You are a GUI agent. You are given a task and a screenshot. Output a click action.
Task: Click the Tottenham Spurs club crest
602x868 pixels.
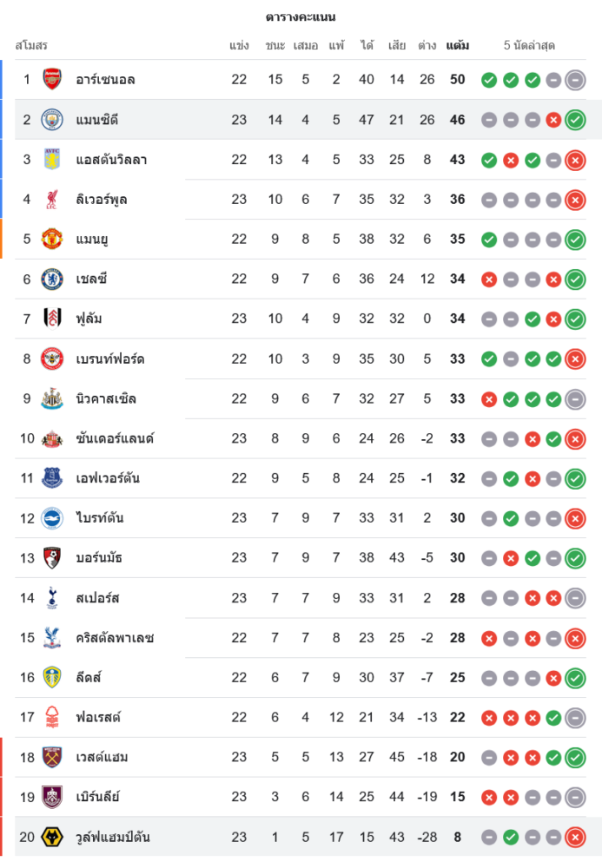pos(52,598)
